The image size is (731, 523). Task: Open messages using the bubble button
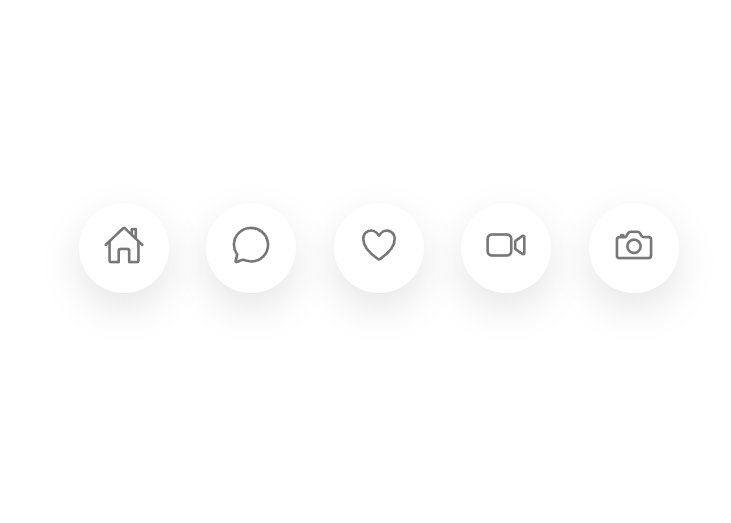pos(251,248)
